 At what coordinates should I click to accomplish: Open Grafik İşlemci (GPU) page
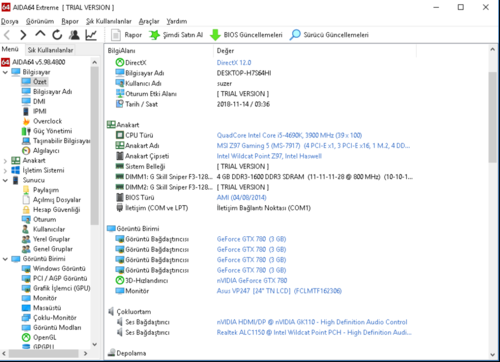click(56, 288)
